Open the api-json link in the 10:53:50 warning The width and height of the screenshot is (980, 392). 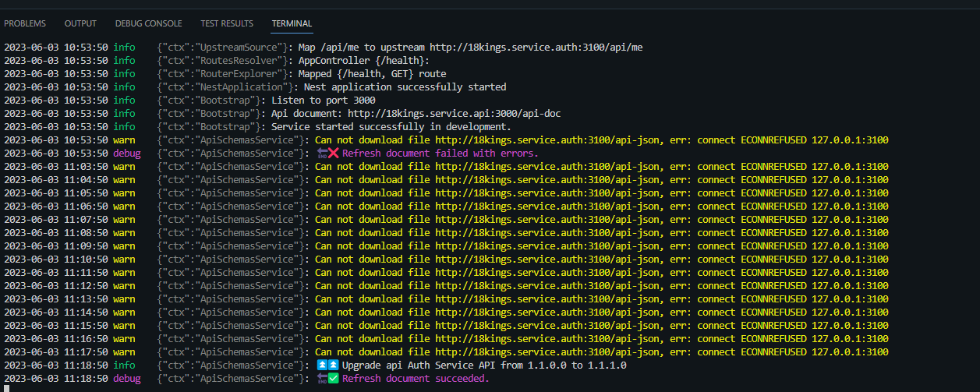point(543,140)
